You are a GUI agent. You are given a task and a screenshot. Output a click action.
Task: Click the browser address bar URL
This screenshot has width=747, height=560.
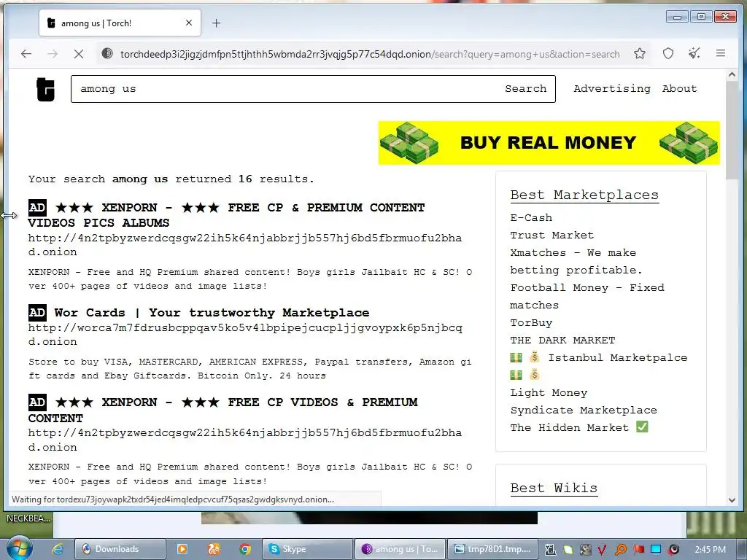pyautogui.click(x=370, y=54)
